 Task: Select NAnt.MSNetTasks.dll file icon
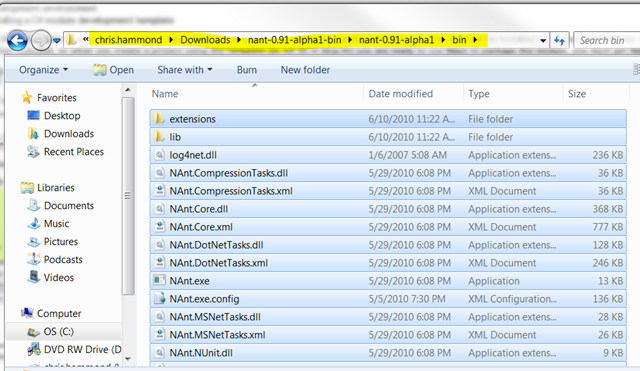click(x=159, y=316)
